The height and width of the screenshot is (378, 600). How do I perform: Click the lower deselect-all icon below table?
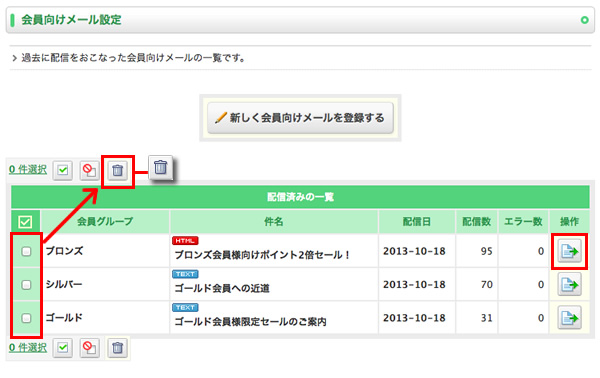(x=89, y=348)
